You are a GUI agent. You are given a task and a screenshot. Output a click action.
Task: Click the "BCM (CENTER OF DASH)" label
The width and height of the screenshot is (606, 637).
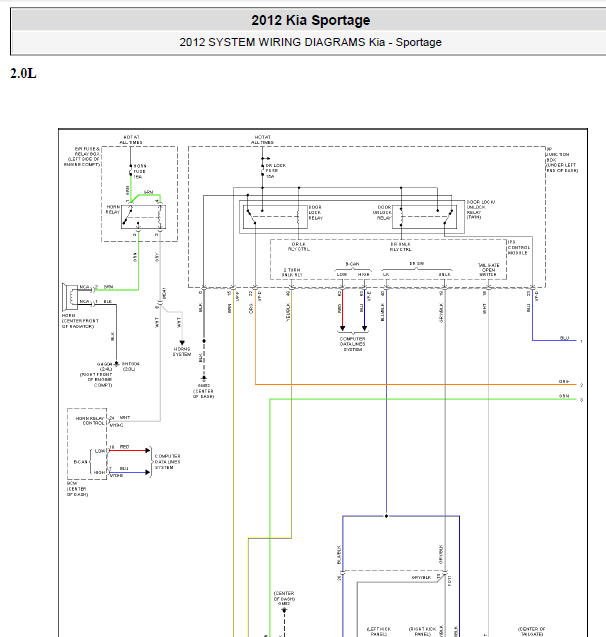[77, 489]
